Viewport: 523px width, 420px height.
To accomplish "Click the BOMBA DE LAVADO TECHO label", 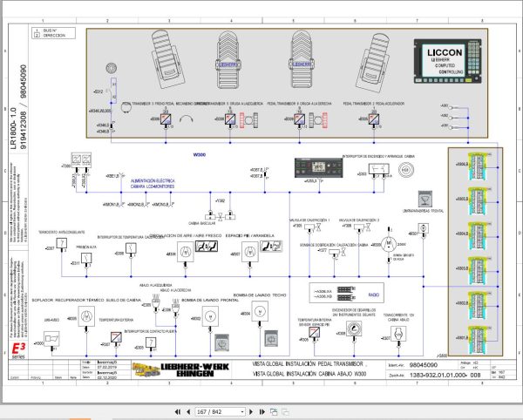I will point(260,295).
